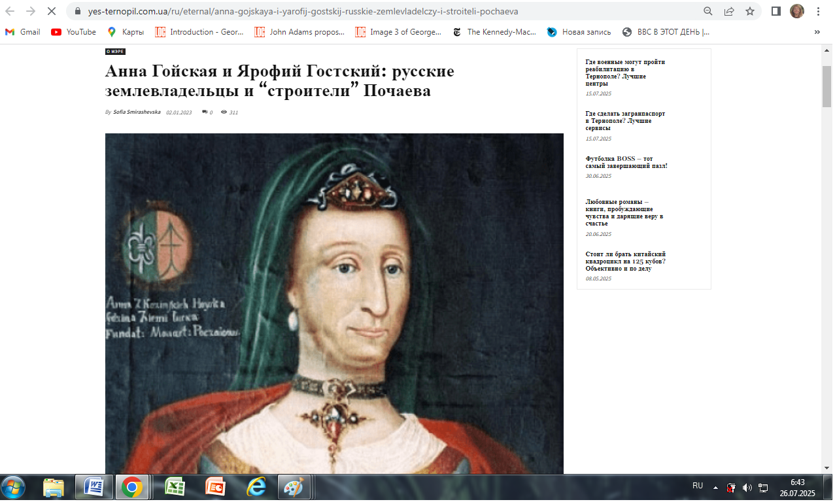835x504 pixels.
Task: Click the URL in the address bar
Action: point(303,11)
